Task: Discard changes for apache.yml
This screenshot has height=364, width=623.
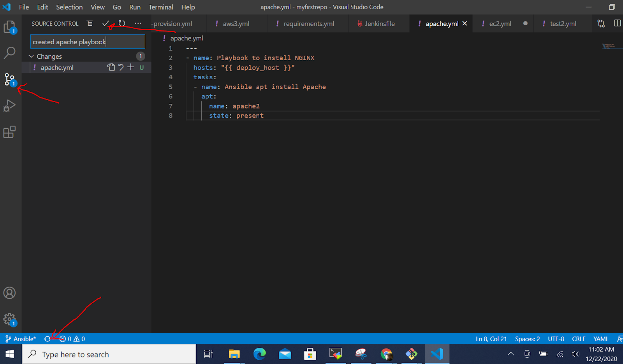Action: click(x=121, y=67)
